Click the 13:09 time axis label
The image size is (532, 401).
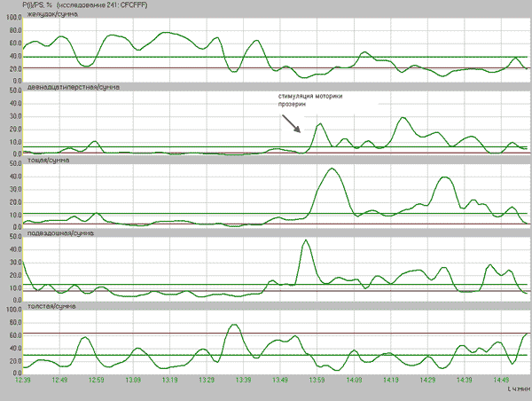(133, 380)
